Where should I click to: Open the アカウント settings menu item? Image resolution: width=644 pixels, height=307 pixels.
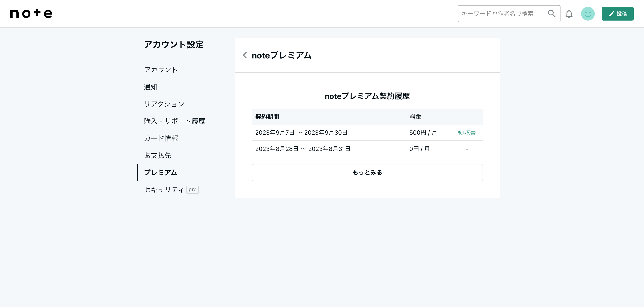(161, 70)
